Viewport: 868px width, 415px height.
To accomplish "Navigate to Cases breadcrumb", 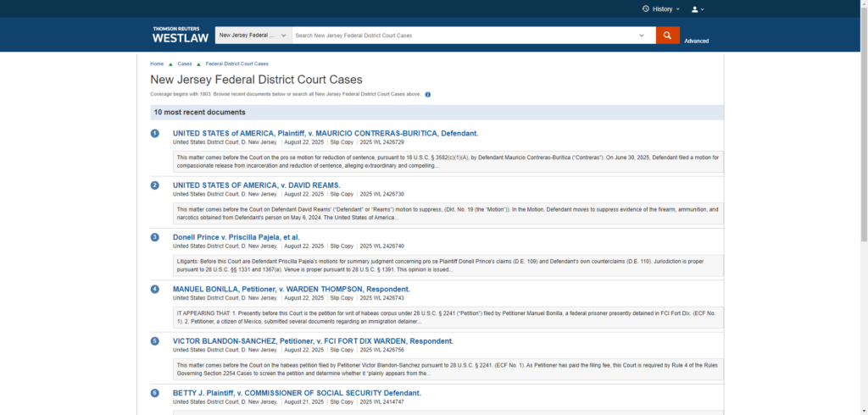I will (x=184, y=64).
